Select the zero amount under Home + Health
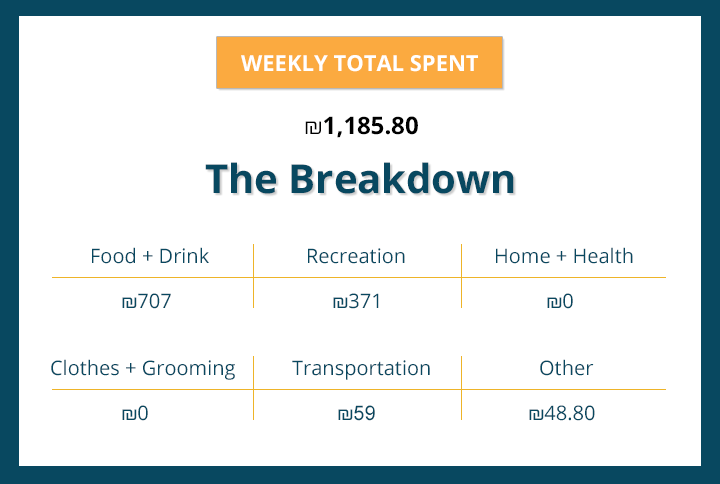 567,301
